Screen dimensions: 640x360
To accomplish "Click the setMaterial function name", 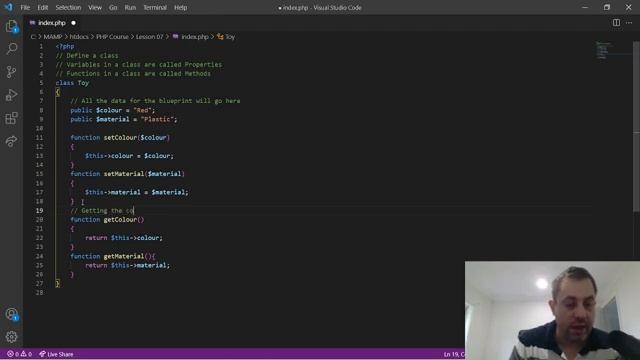I will (124, 174).
